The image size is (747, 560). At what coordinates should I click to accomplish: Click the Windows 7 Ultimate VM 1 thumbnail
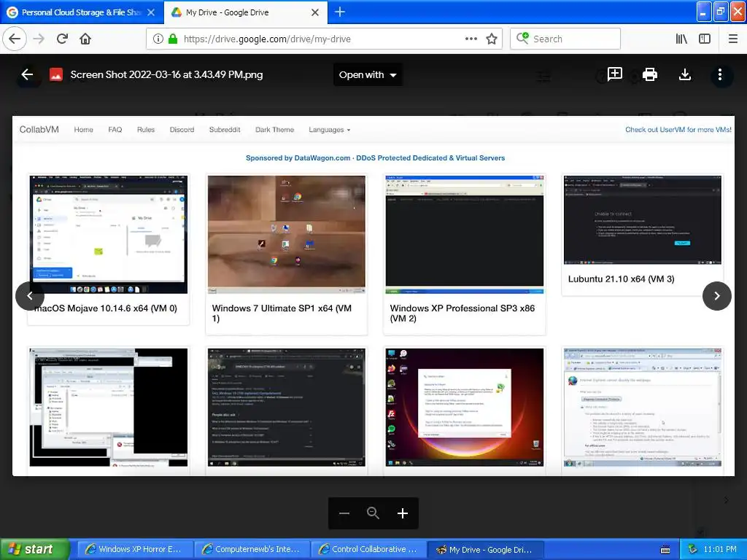point(287,234)
